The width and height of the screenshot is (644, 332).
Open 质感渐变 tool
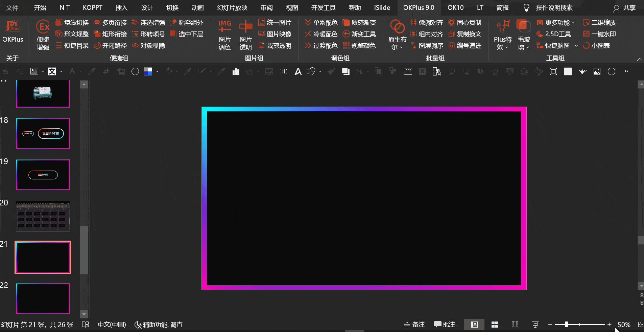359,23
